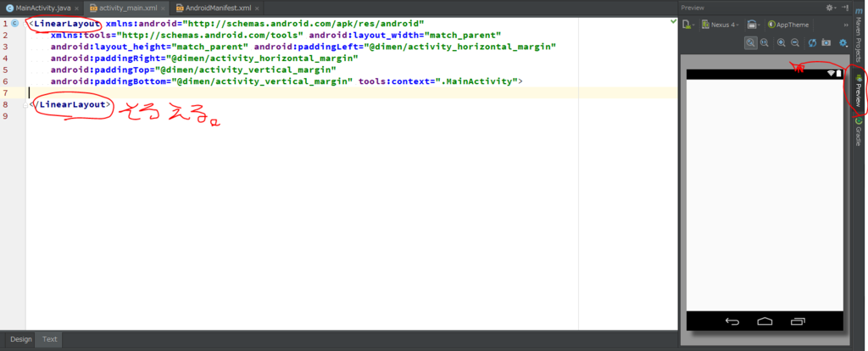Choose device from Nexus 4 dropdown
The image size is (868, 351).
click(721, 25)
